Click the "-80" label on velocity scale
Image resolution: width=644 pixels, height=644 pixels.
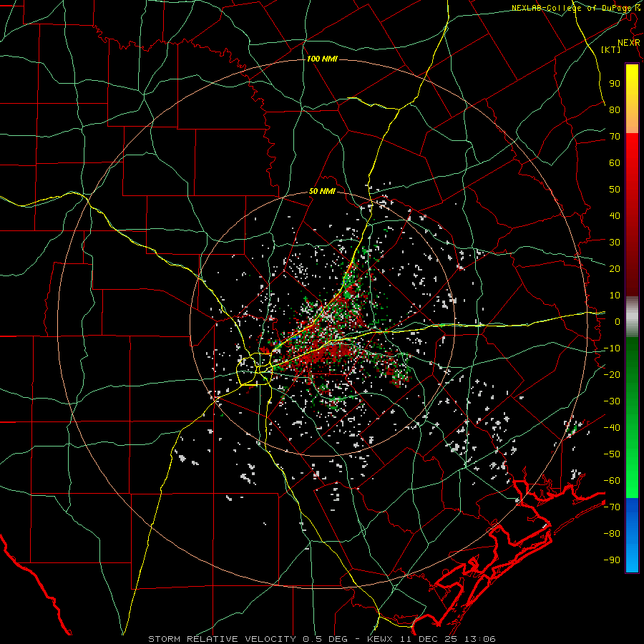coord(612,534)
